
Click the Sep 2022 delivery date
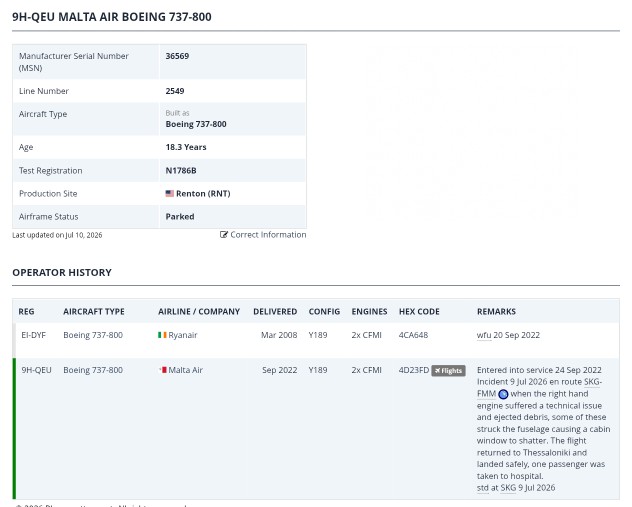click(x=279, y=370)
